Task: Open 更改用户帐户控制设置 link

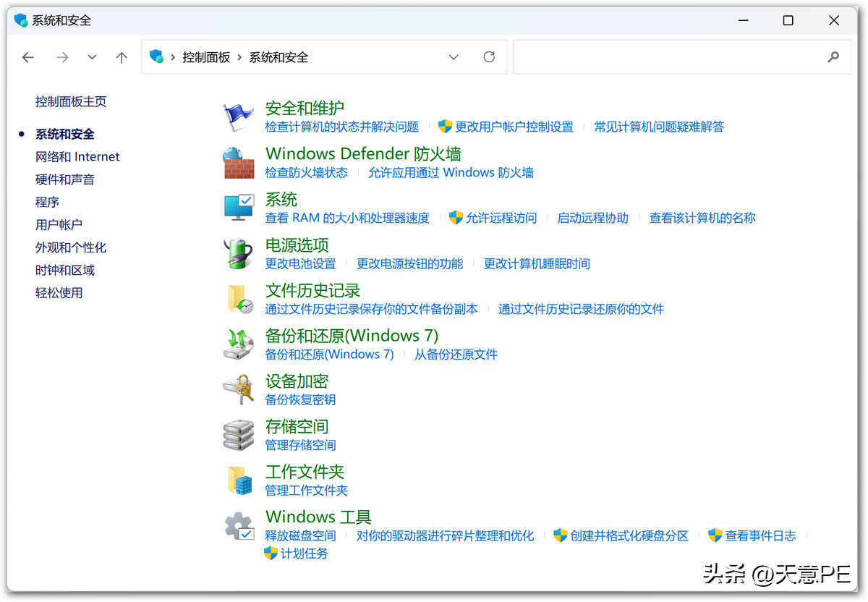Action: click(514, 127)
